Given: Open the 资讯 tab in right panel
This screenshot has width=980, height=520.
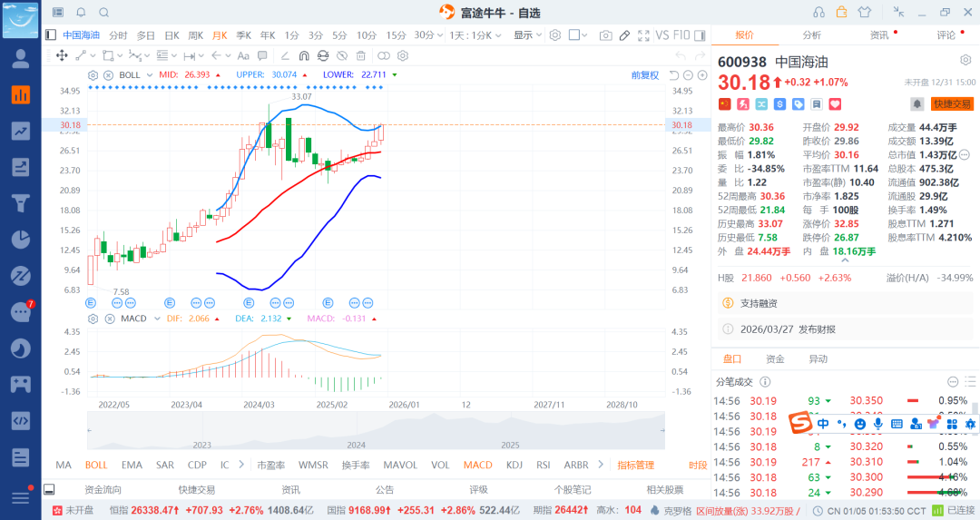Looking at the screenshot, I should (x=879, y=35).
